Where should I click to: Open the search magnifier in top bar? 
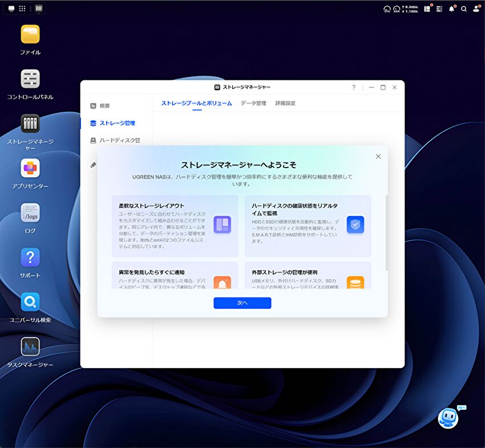pos(464,9)
